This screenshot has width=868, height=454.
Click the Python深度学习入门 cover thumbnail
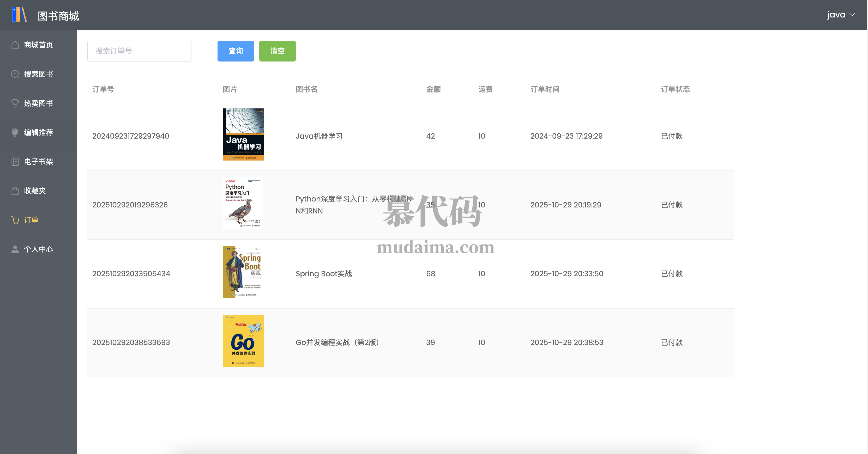tap(242, 203)
